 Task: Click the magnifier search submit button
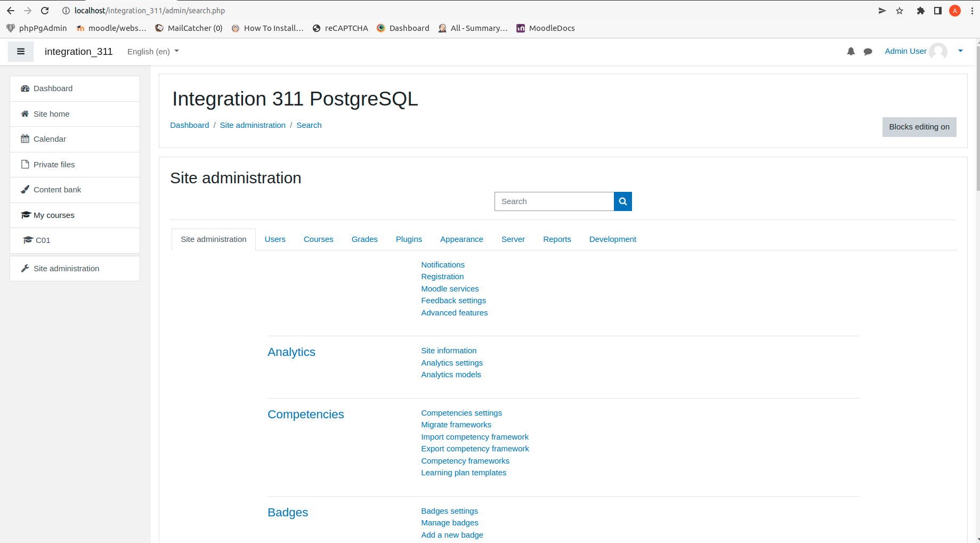[623, 201]
